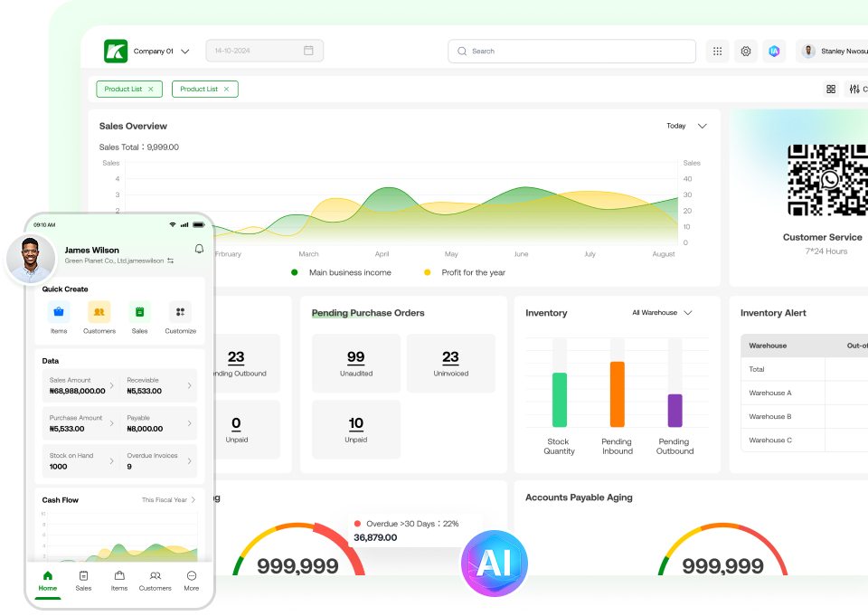The height and width of the screenshot is (616, 868).
Task: Tap the Sales tab in mobile nav
Action: tap(83, 581)
